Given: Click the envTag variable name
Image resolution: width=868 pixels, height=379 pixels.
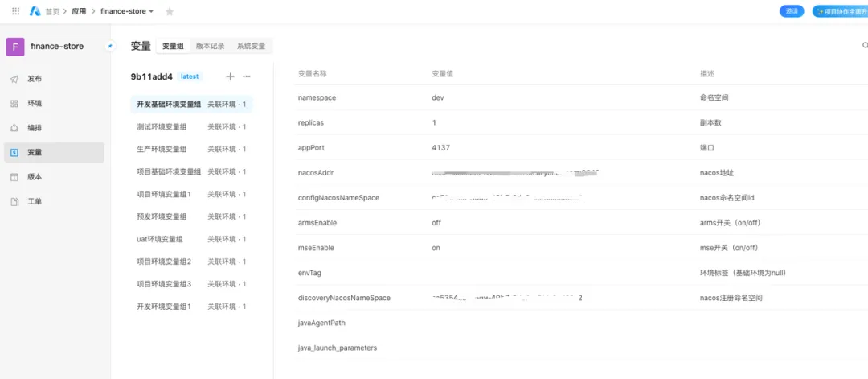Looking at the screenshot, I should click(309, 273).
